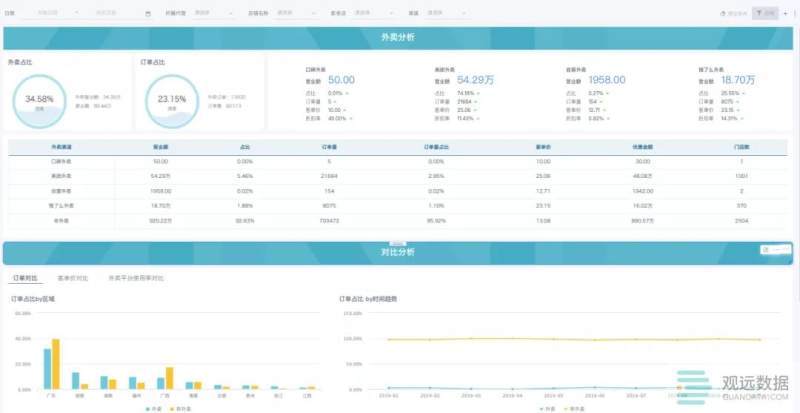This screenshot has width=800, height=413.
Task: Toggle 外卖 legend under the trend line chart
Action: [547, 408]
